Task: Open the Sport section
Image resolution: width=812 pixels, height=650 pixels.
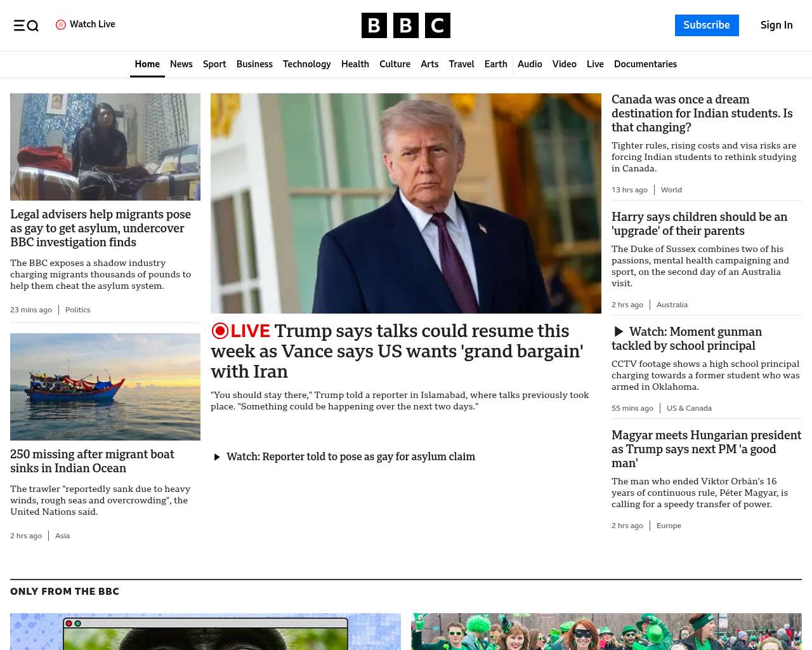Action: 214,64
